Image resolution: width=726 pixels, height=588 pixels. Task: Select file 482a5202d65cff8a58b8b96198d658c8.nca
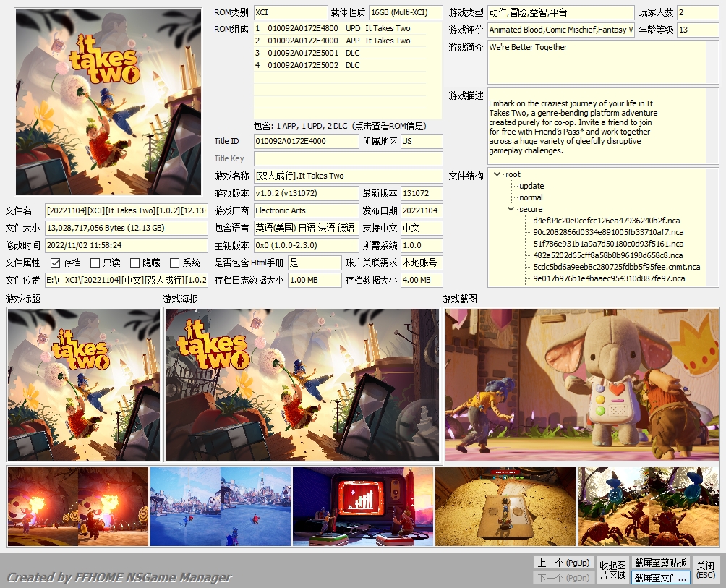608,255
